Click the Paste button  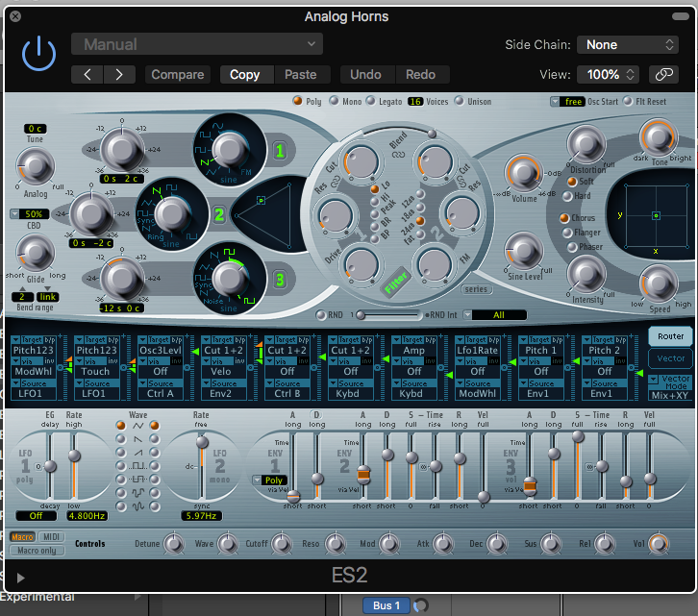pos(301,74)
